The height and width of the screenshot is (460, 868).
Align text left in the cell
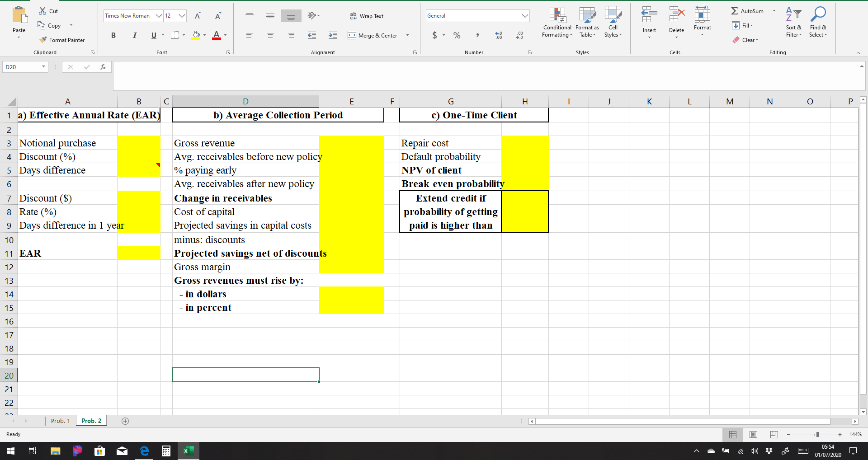[250, 35]
